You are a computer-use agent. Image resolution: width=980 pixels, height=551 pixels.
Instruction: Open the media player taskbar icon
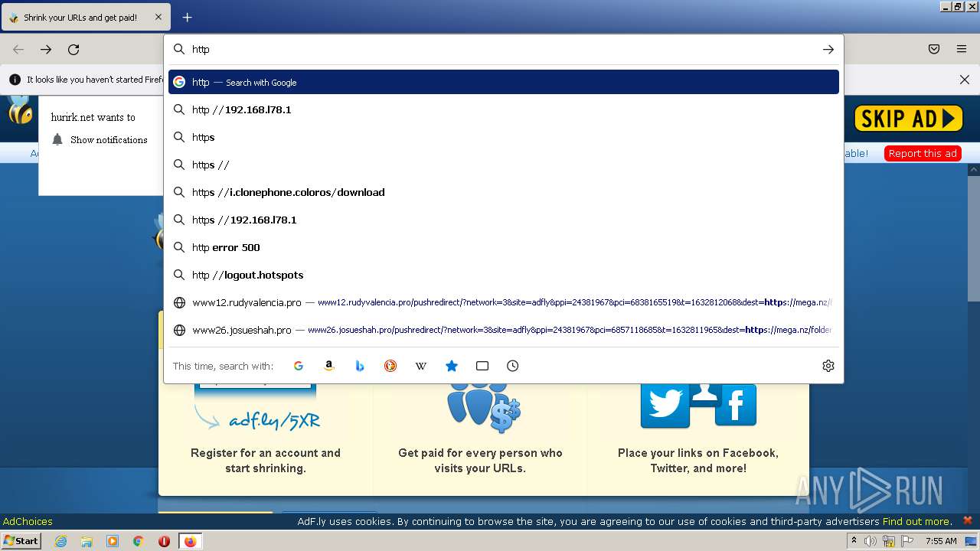[113, 541]
